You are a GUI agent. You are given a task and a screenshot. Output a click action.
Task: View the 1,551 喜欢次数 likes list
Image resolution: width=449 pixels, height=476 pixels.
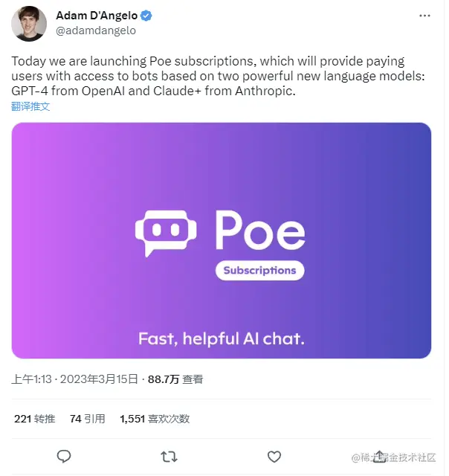click(155, 419)
